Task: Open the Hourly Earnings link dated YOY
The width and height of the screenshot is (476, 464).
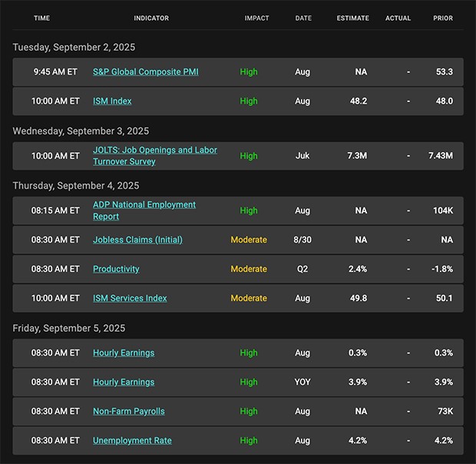Action: click(x=124, y=382)
